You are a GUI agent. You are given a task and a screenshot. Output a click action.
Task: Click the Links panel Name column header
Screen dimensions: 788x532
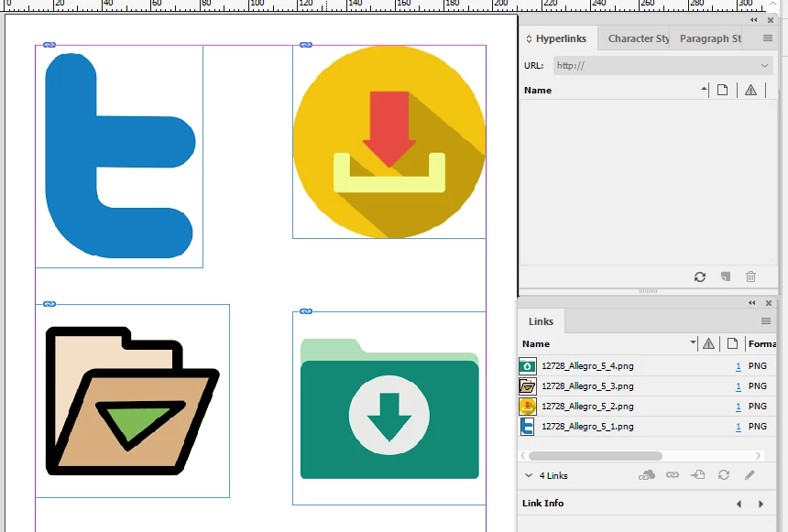pos(536,343)
